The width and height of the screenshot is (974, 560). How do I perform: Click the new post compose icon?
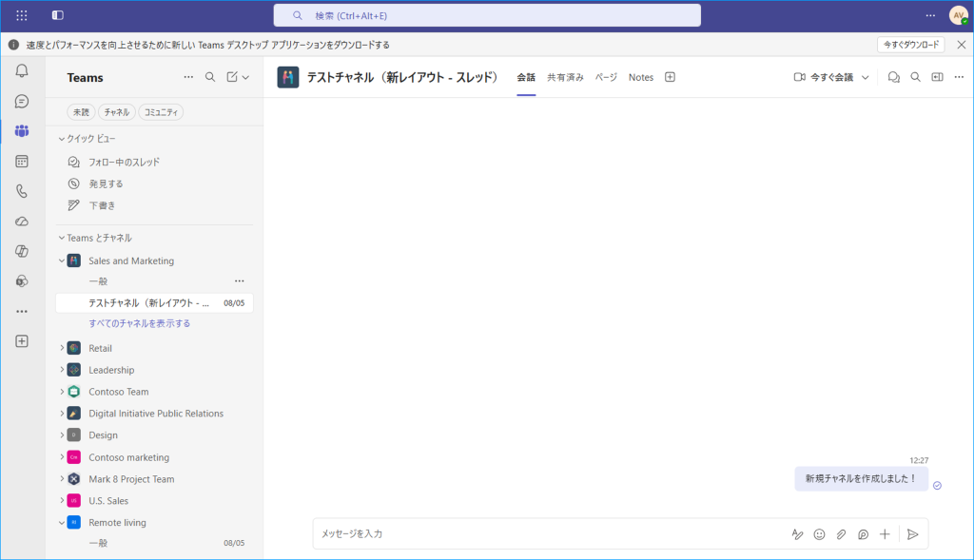point(232,77)
